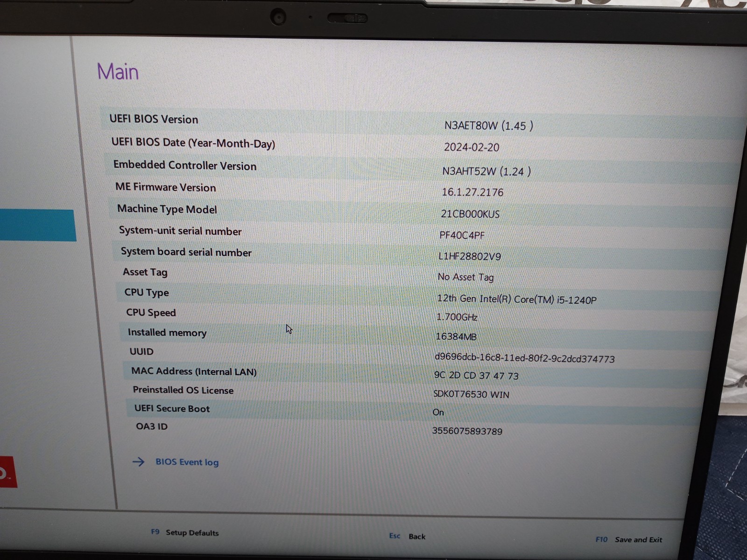
Task: Select the 1.700GHz value
Action: tap(457, 317)
